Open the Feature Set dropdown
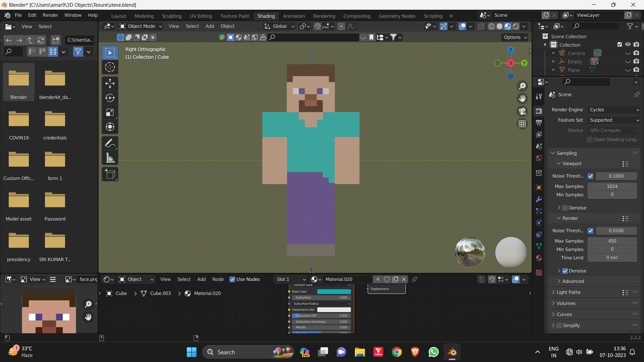 click(x=613, y=120)
